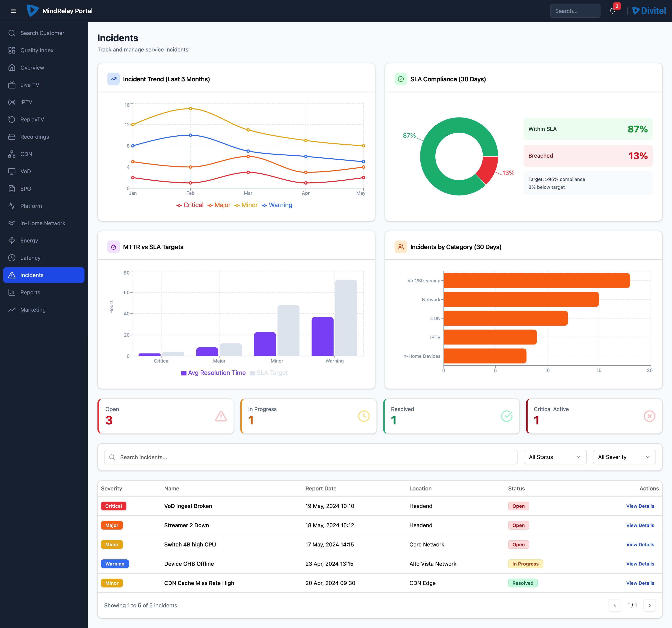Viewport: 672px width, 628px height.
Task: Click the hamburger menu icon
Action: point(13,11)
